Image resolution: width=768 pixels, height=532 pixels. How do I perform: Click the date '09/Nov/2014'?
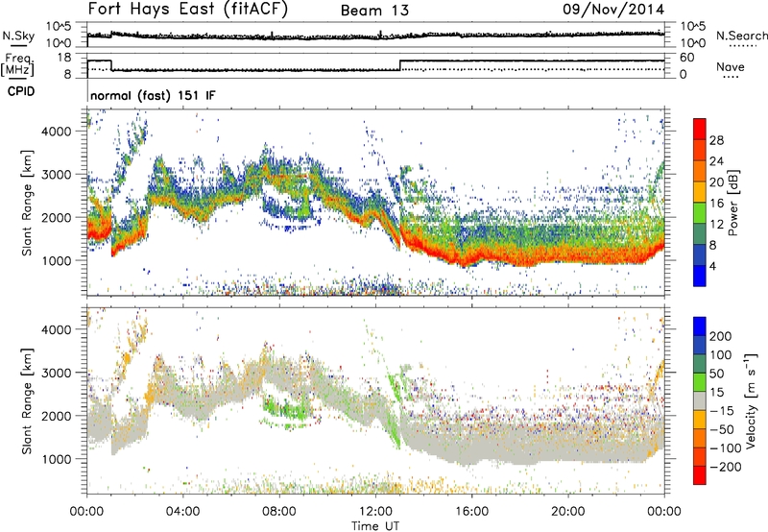point(613,9)
